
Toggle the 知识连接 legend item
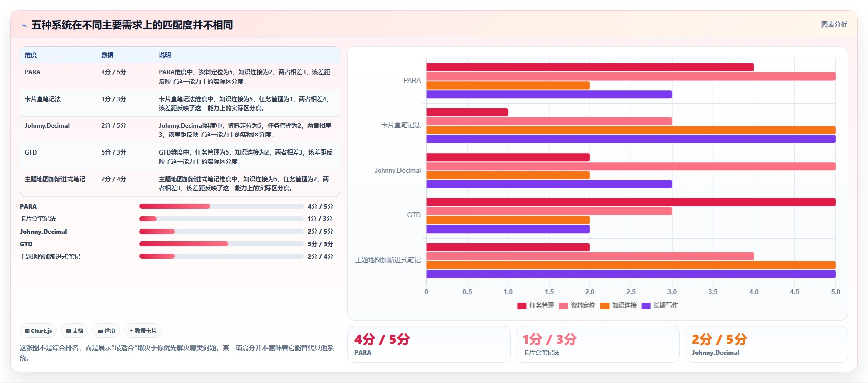618,305
